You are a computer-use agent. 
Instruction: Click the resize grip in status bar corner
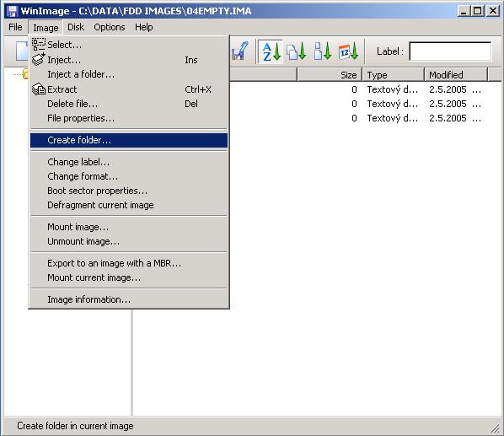495,428
